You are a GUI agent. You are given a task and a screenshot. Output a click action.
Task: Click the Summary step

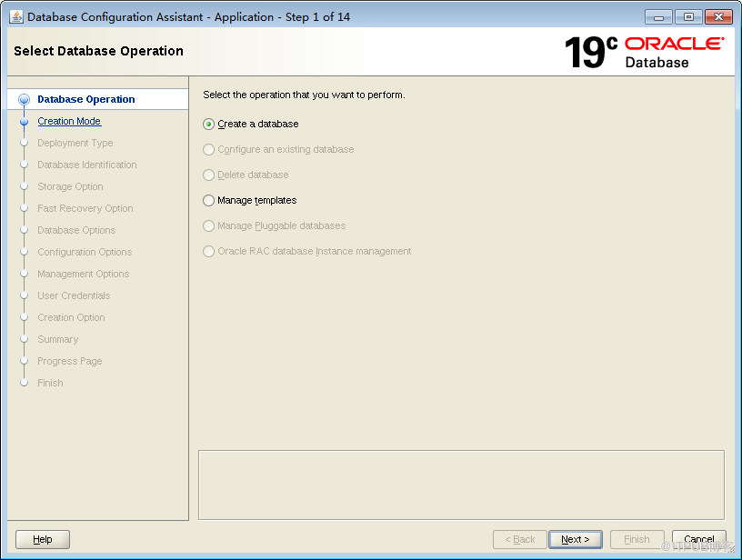coord(57,339)
